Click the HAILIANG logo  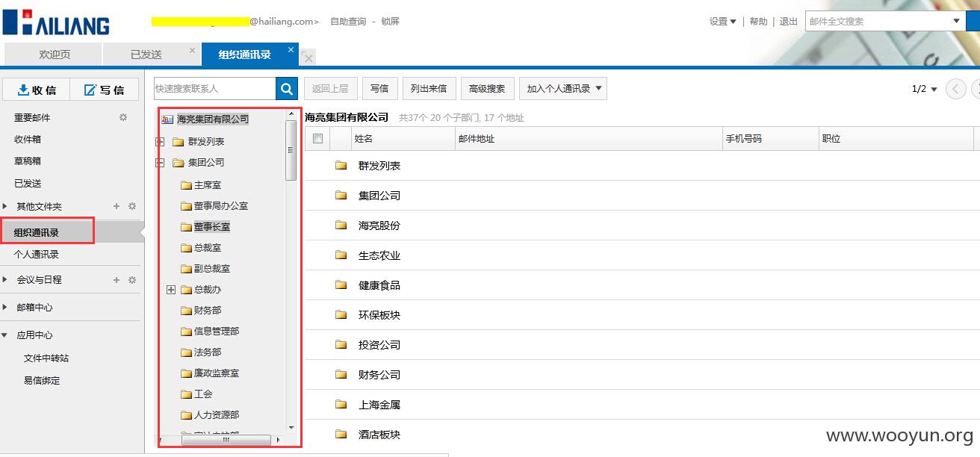click(x=56, y=23)
